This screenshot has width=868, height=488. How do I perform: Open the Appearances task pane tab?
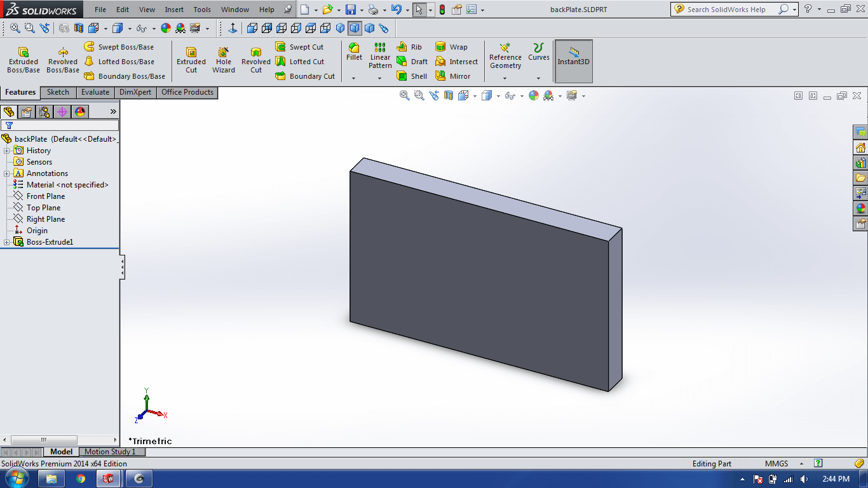pos(861,208)
